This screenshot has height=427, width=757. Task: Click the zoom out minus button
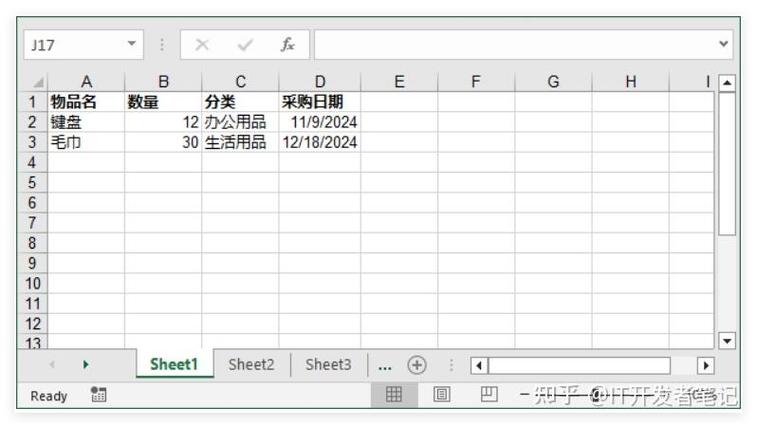tap(524, 395)
